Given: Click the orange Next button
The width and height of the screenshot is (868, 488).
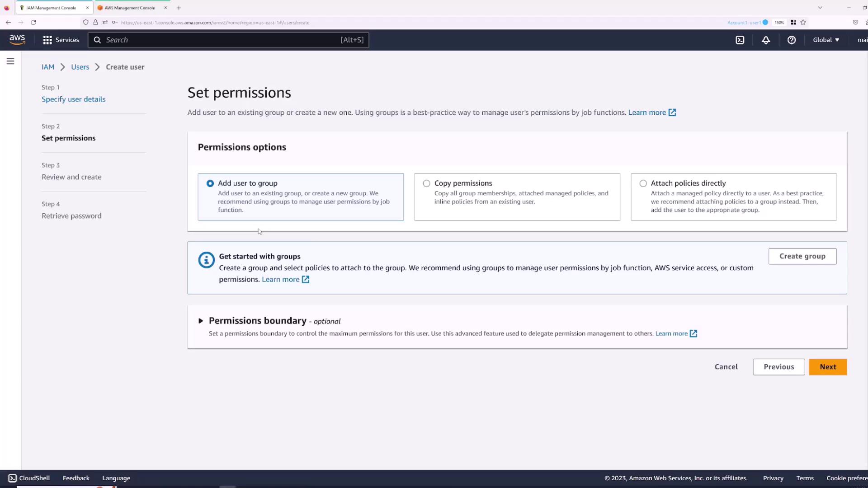Looking at the screenshot, I should (x=828, y=367).
